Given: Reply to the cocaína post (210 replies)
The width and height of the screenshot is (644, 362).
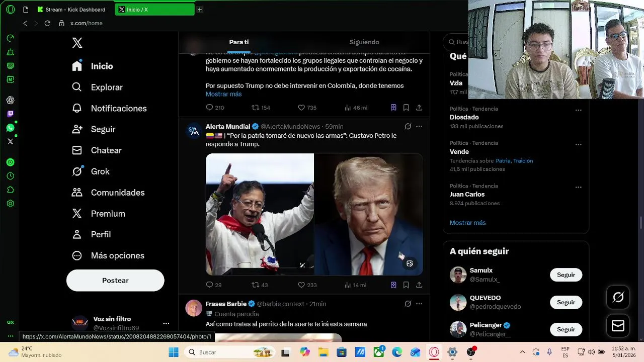Looking at the screenshot, I should click(x=215, y=108).
